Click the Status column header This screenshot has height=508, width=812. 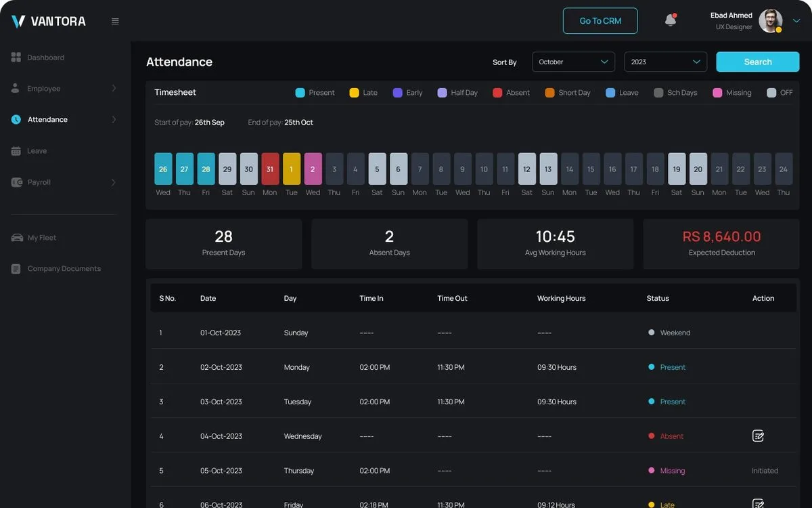tap(658, 299)
